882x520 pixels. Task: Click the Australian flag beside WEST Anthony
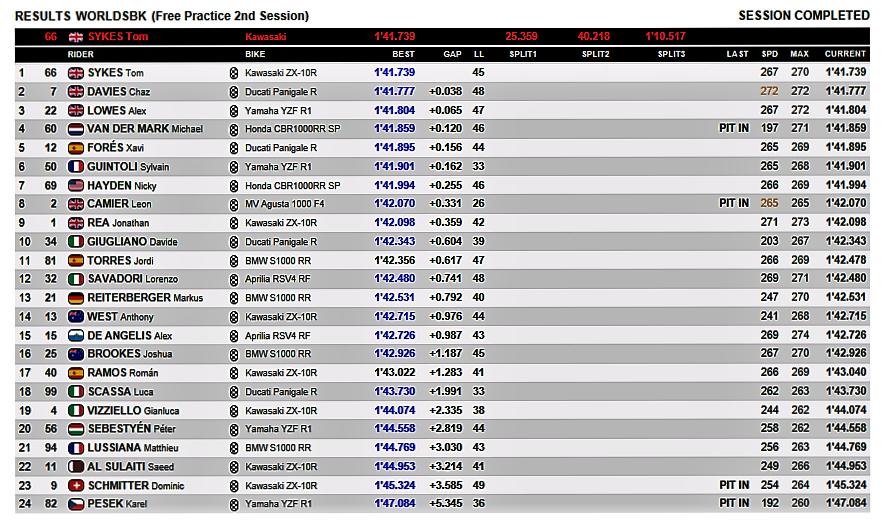tap(75, 317)
